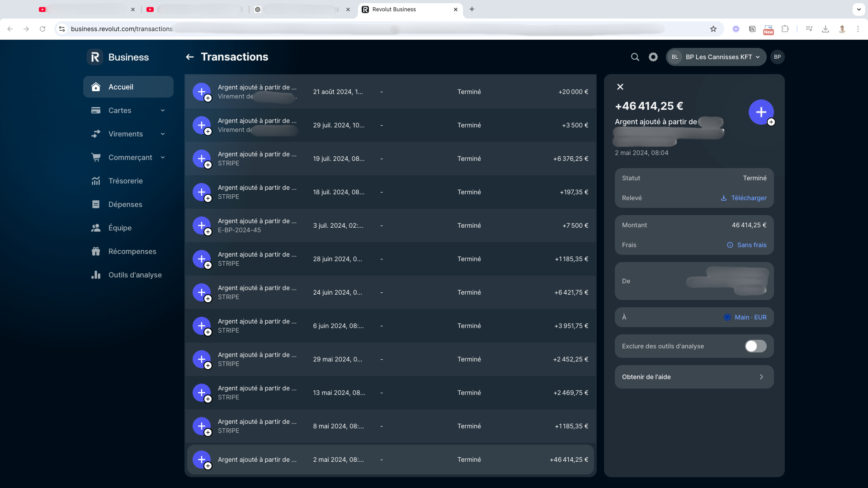Screen dimensions: 868x488
Task: Click plus icon of 29 mai 2024 transaction
Action: pos(202,359)
